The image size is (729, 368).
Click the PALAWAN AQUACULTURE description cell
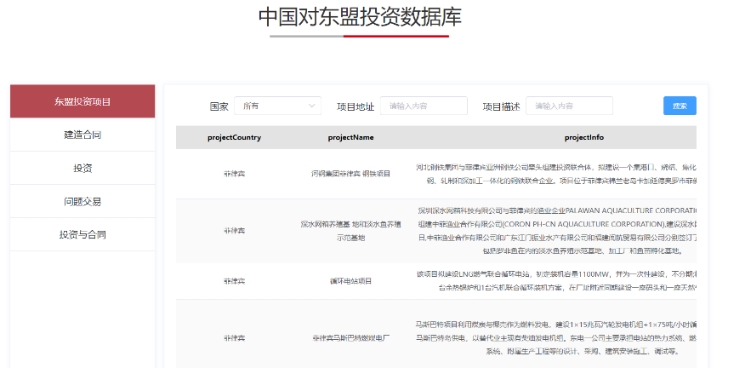tap(553, 231)
